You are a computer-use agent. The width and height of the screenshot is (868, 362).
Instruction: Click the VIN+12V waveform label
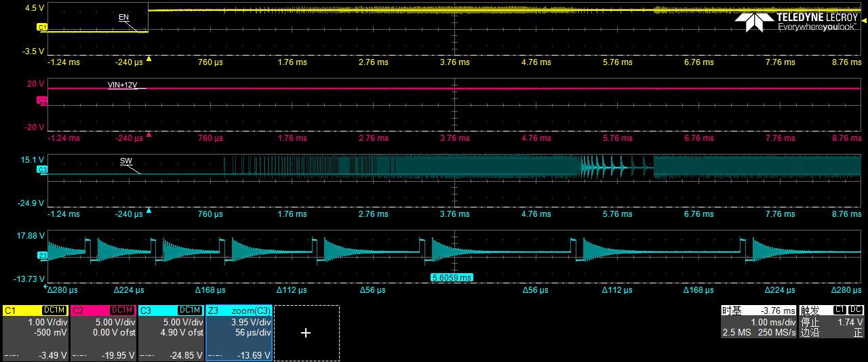pyautogui.click(x=123, y=85)
